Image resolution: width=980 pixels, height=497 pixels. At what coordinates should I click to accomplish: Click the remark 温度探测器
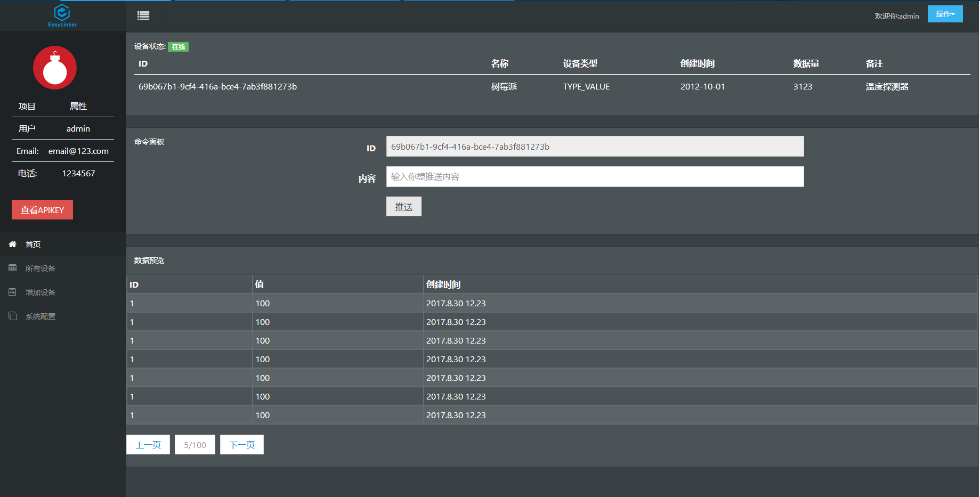click(887, 86)
